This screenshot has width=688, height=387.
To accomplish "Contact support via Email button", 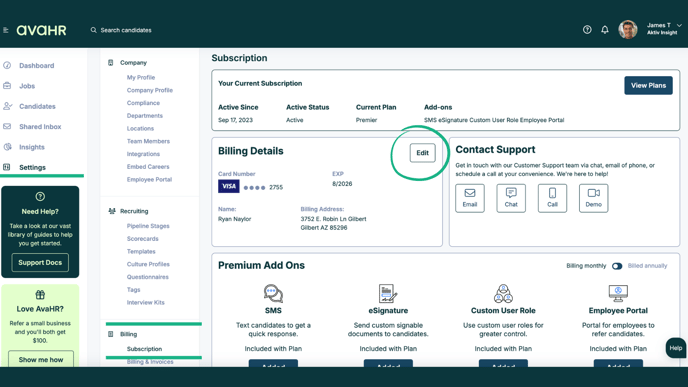I will (470, 198).
